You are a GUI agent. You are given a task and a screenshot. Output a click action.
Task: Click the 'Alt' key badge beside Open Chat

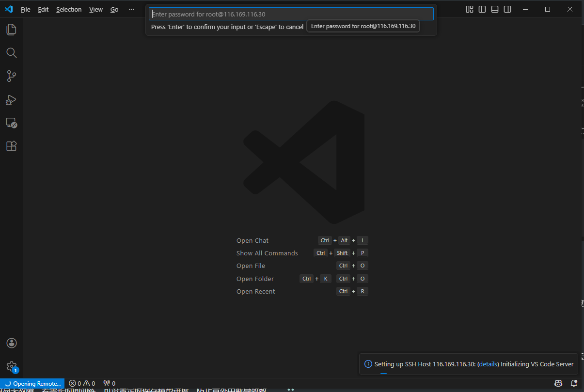tap(344, 240)
